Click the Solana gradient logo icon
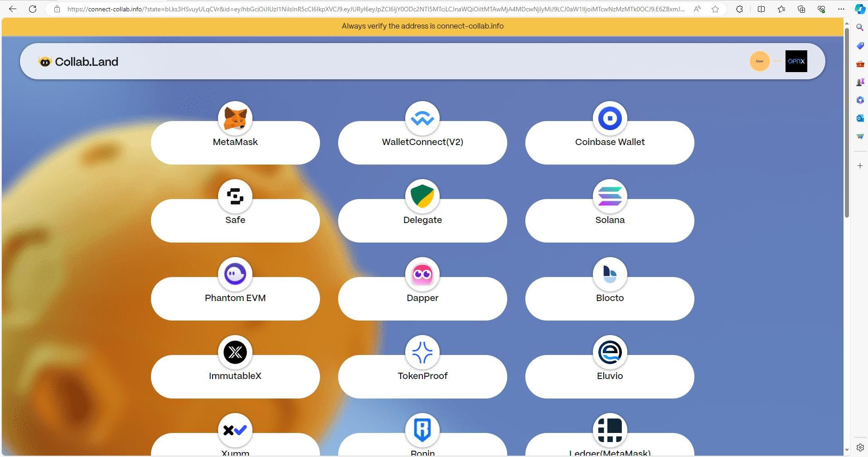The width and height of the screenshot is (868, 457). tap(610, 196)
